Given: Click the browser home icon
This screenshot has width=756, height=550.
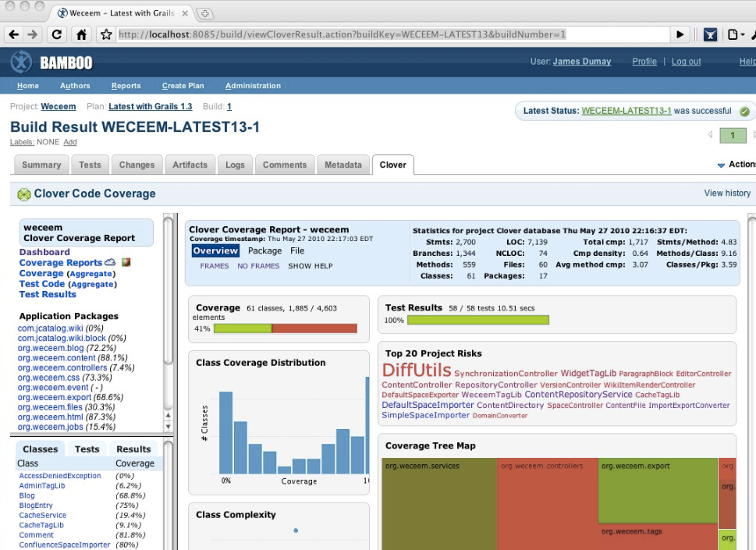Looking at the screenshot, I should coord(81,34).
